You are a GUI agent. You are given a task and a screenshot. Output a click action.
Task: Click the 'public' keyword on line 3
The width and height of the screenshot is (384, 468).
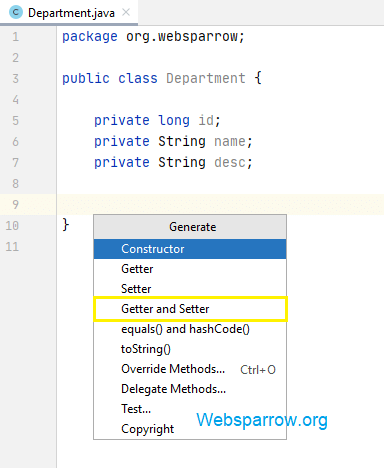(x=86, y=79)
